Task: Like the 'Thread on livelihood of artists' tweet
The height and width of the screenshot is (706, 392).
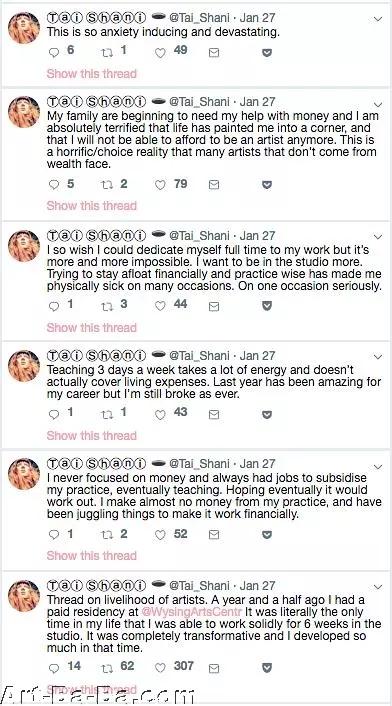Action: [x=160, y=668]
